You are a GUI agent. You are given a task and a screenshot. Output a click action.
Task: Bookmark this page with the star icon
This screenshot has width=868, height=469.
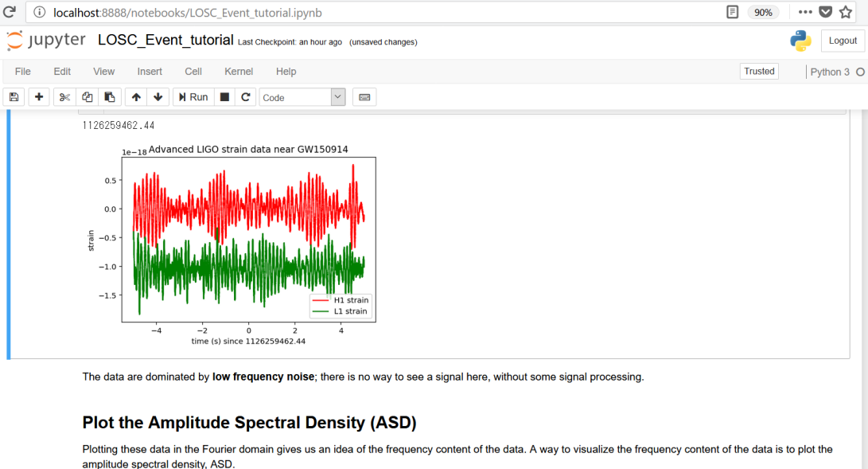[846, 12]
